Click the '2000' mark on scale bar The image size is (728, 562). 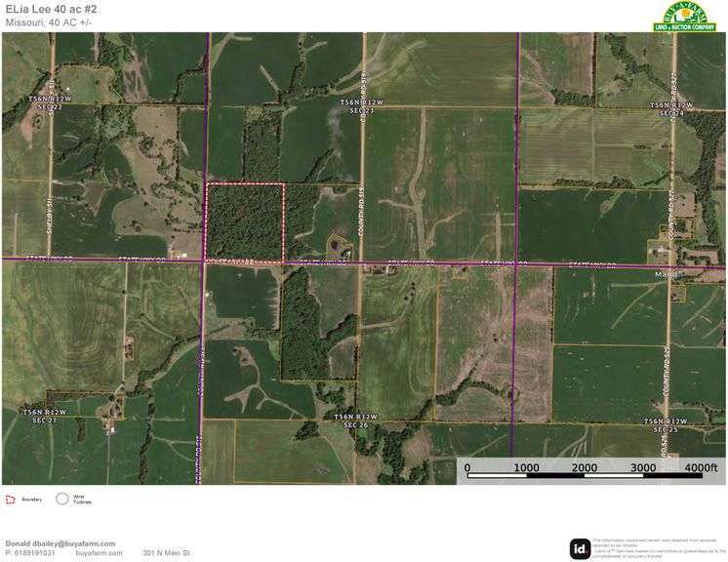[x=585, y=467]
